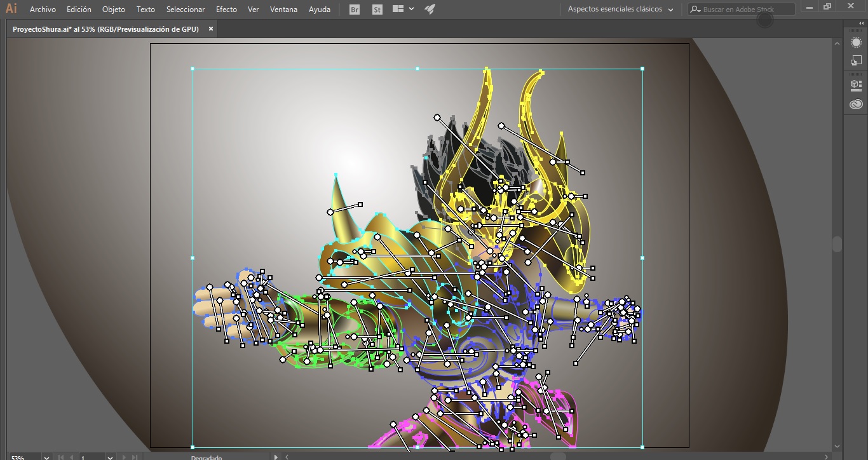This screenshot has height=460, width=868.
Task: Open the Transparency panel icon
Action: point(856,60)
